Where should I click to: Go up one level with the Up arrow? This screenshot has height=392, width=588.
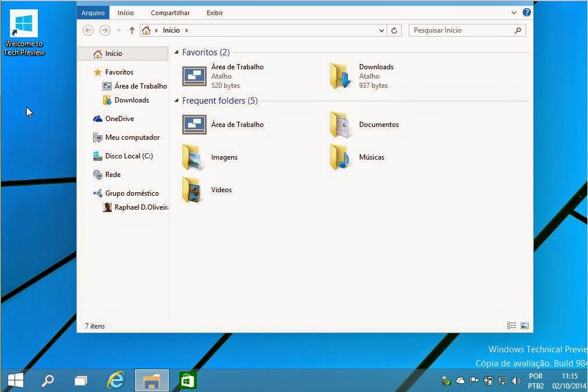[x=132, y=30]
